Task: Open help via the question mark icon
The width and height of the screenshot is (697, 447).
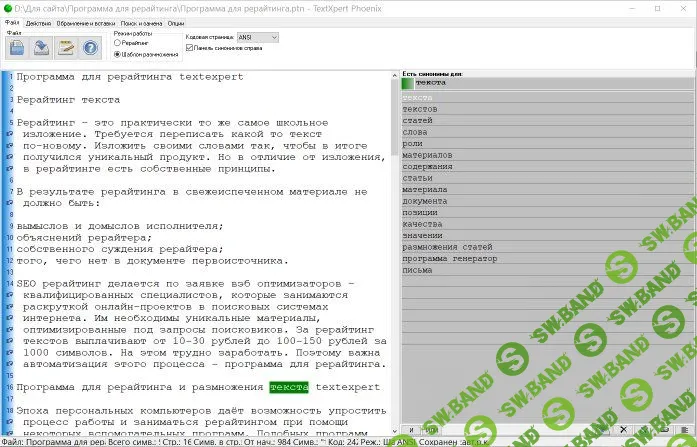Action: click(x=90, y=48)
